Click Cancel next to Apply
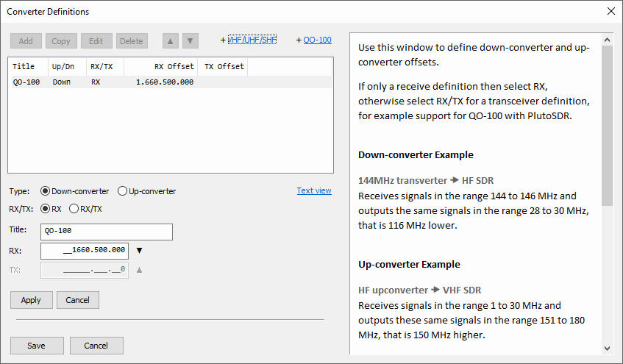The width and height of the screenshot is (623, 364). click(x=77, y=300)
